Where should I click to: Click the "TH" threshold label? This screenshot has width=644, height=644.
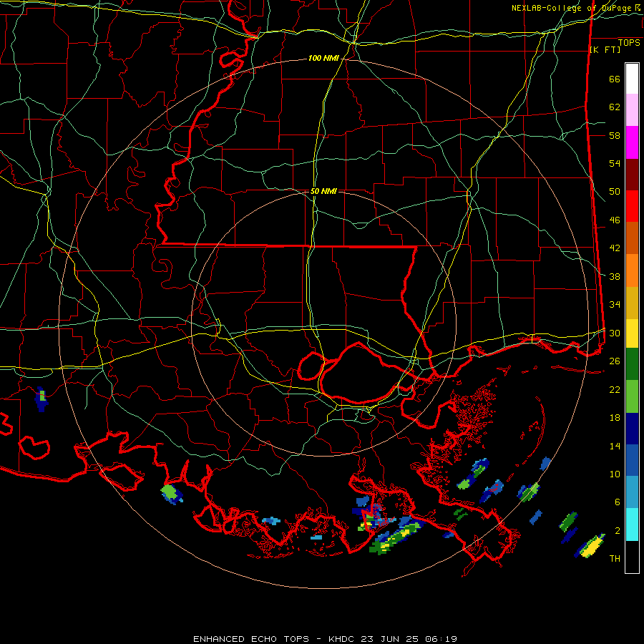click(615, 559)
